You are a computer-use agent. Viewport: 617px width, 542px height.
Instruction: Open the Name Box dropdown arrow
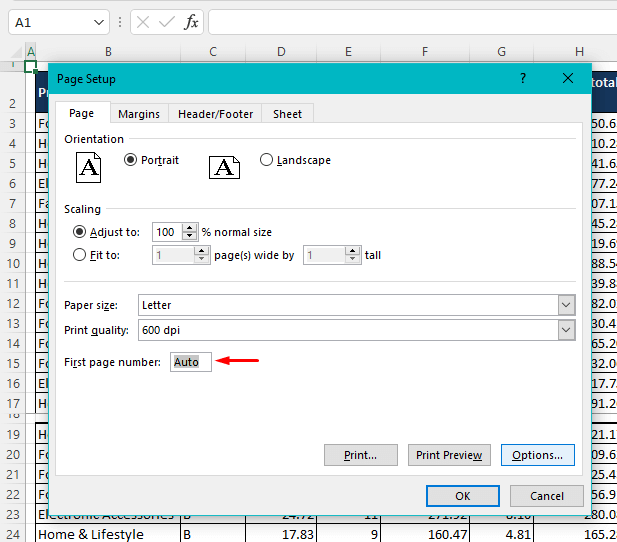tap(99, 22)
